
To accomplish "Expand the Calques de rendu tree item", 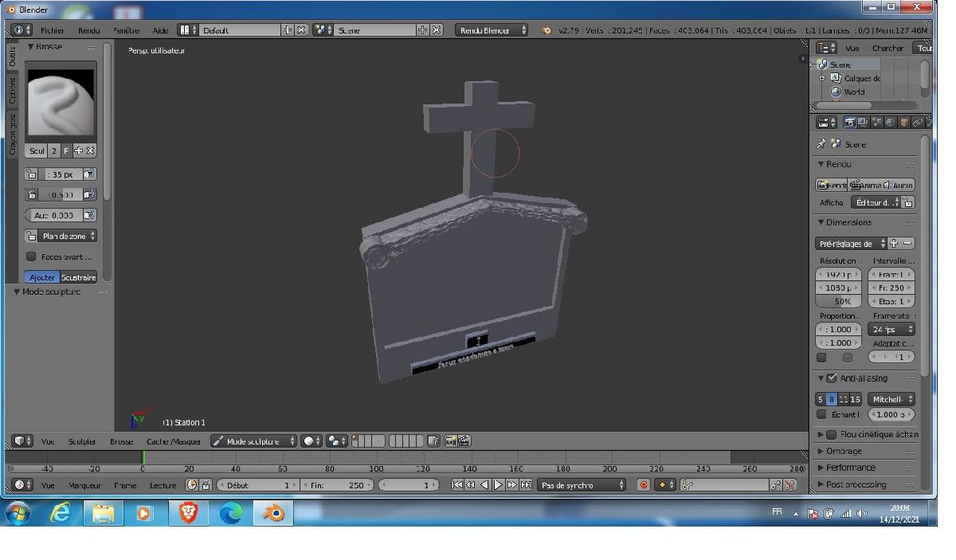I will coord(822,78).
